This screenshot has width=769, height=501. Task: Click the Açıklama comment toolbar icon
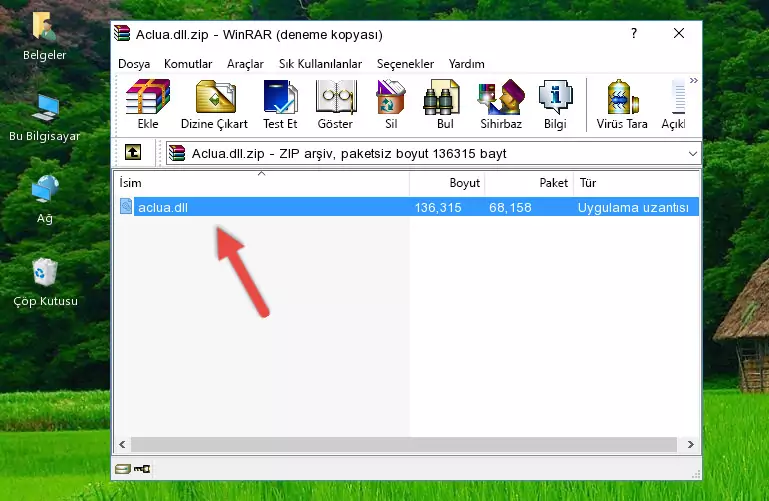673,104
